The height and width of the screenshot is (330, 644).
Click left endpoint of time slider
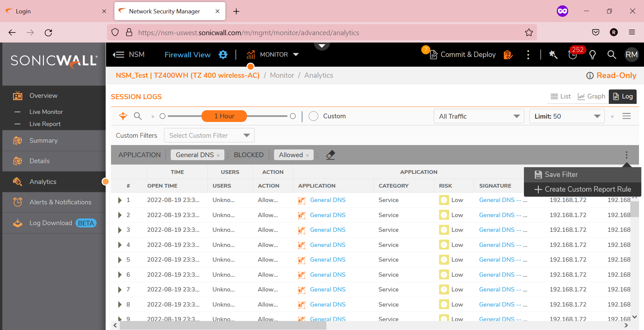[x=163, y=116]
